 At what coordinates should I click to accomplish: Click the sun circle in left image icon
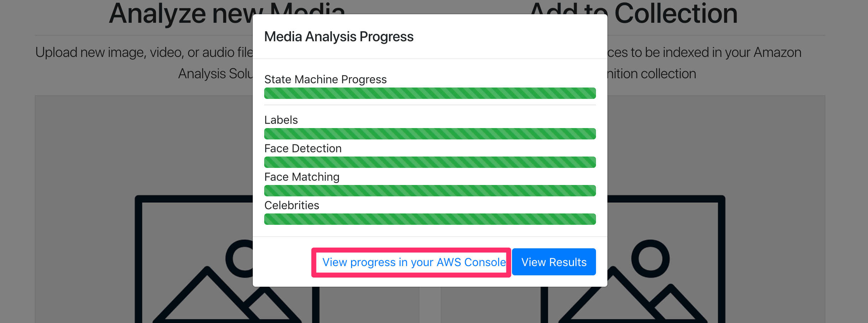click(x=239, y=259)
